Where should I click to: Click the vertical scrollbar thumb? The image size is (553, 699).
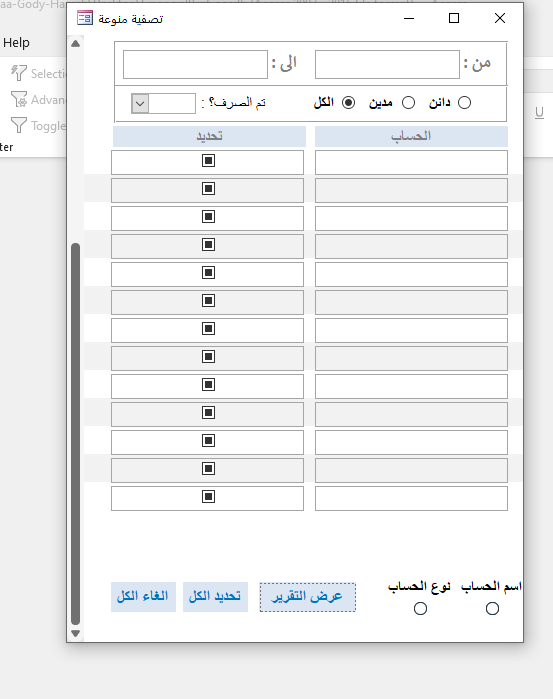coord(75,434)
